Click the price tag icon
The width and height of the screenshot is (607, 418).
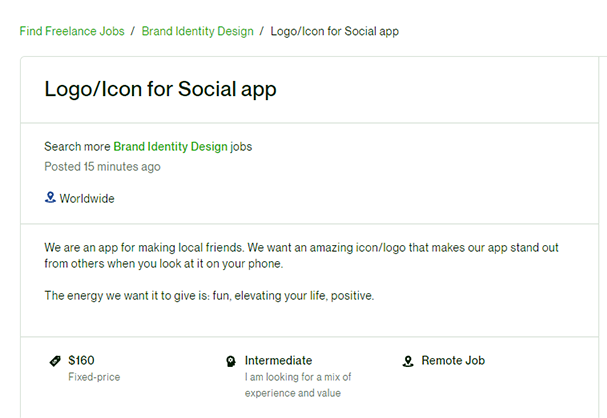(55, 361)
